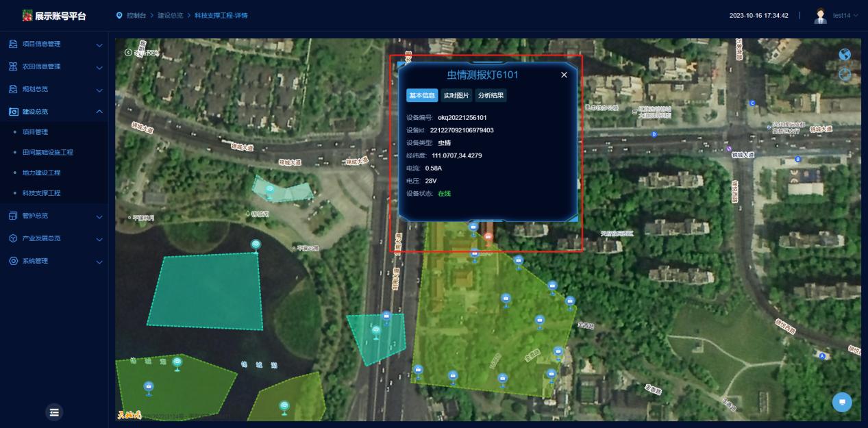Expand the 系统管理 menu

tap(53, 261)
